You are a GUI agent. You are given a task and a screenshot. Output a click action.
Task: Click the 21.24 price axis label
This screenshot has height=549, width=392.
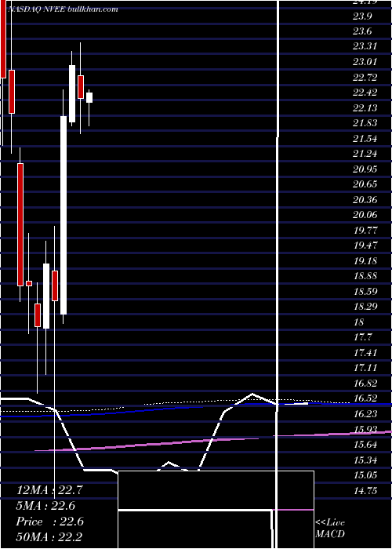point(365,154)
